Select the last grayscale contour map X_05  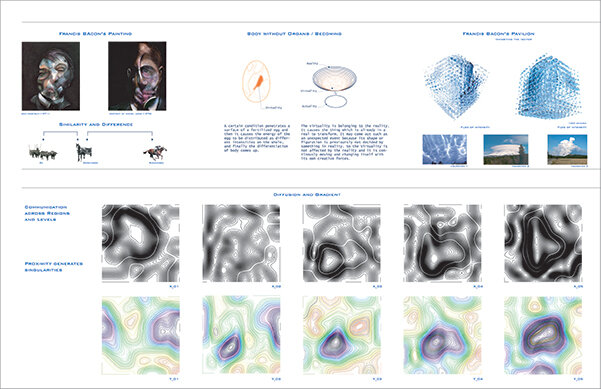pyautogui.click(x=543, y=243)
